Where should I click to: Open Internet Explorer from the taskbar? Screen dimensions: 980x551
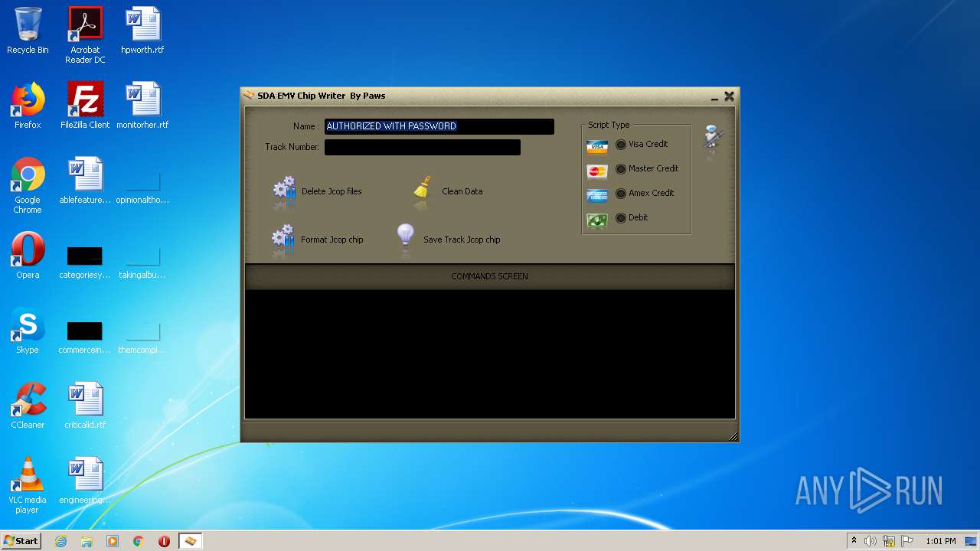pos(60,541)
